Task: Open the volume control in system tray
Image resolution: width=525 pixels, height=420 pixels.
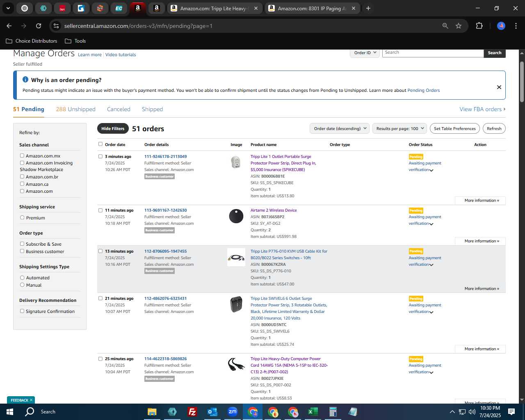Action: [472, 412]
